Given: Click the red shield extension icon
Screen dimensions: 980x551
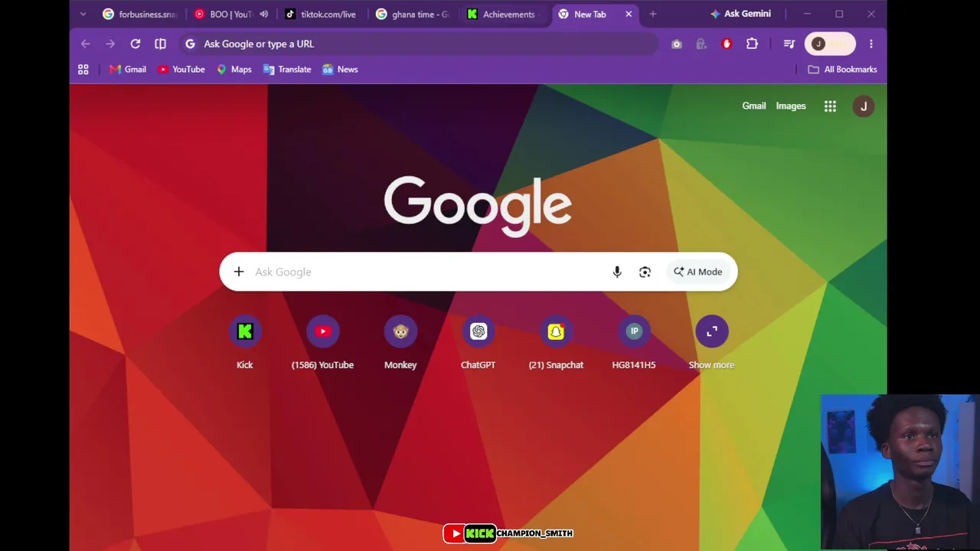Looking at the screenshot, I should (x=727, y=44).
